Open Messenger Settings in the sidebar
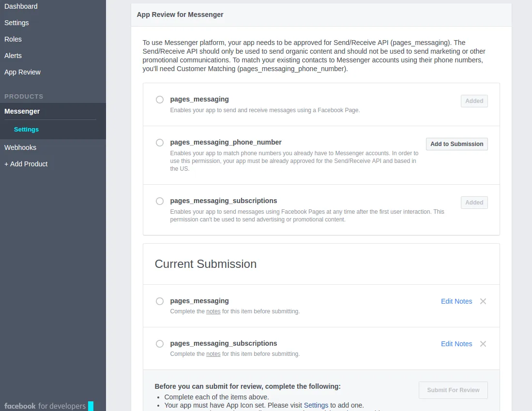Viewport: 532px width, 411px height. (26, 129)
